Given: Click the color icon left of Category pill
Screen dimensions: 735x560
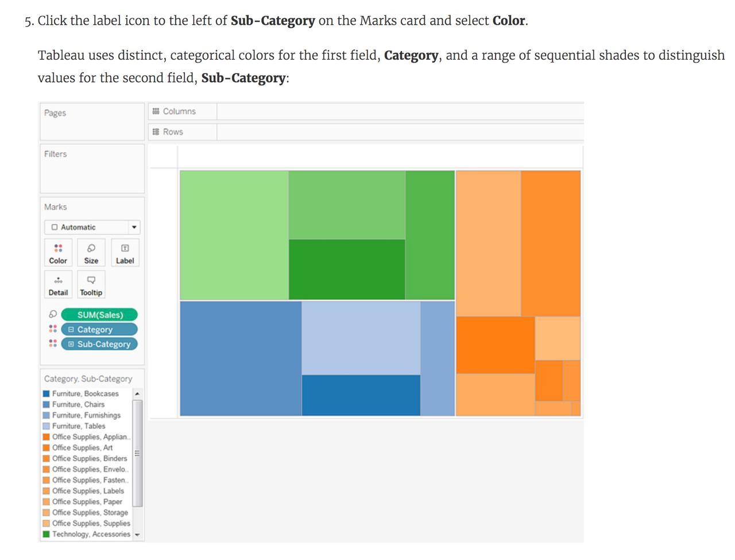Looking at the screenshot, I should click(53, 329).
